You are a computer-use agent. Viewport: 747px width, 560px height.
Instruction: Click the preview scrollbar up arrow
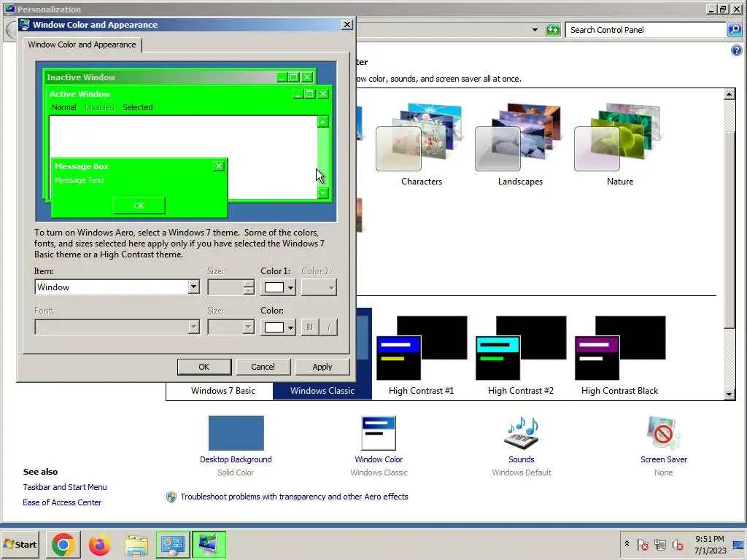point(323,122)
